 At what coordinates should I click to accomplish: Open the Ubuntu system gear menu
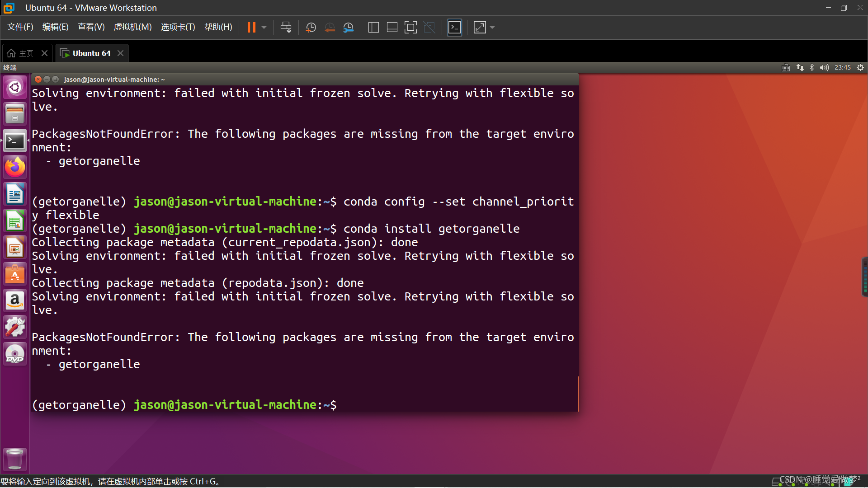tap(860, 67)
